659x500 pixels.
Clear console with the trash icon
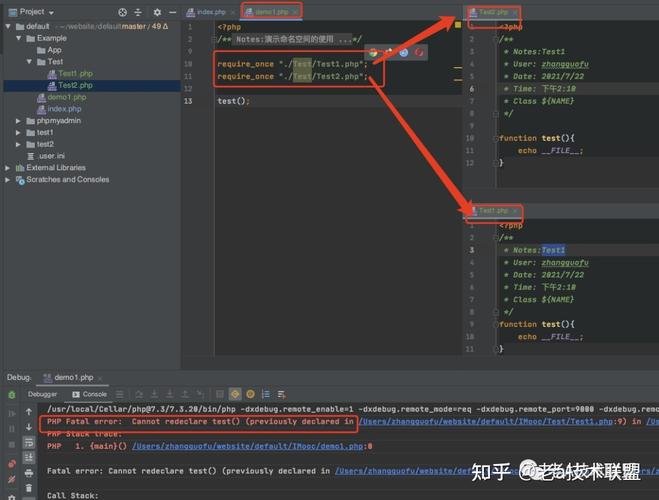29,488
